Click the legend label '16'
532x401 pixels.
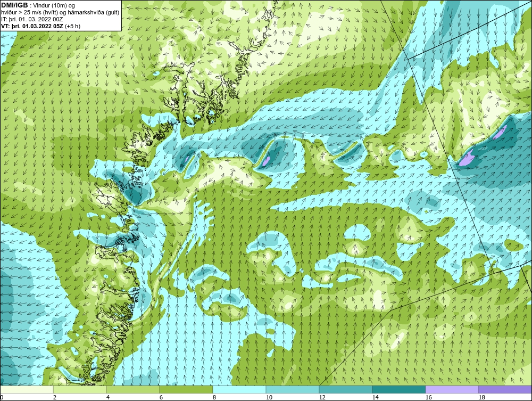pos(428,397)
